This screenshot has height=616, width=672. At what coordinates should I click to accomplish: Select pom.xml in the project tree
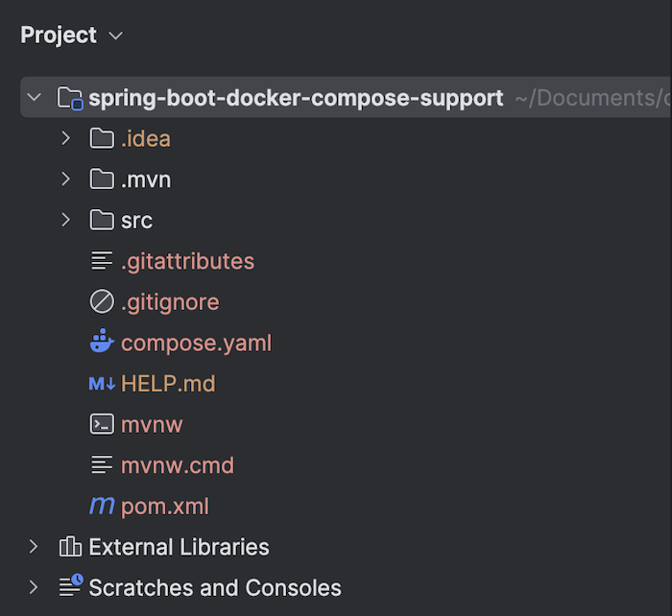tap(165, 507)
